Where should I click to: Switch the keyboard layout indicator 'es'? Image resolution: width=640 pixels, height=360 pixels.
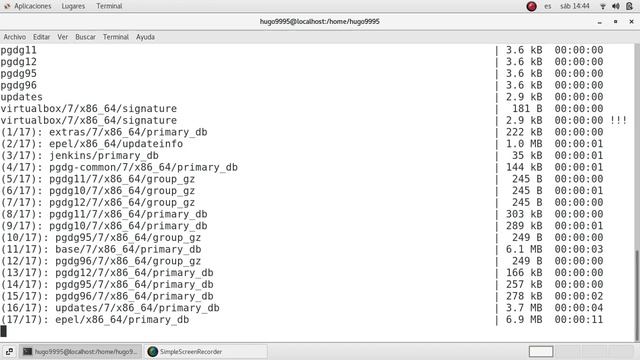coord(547,6)
